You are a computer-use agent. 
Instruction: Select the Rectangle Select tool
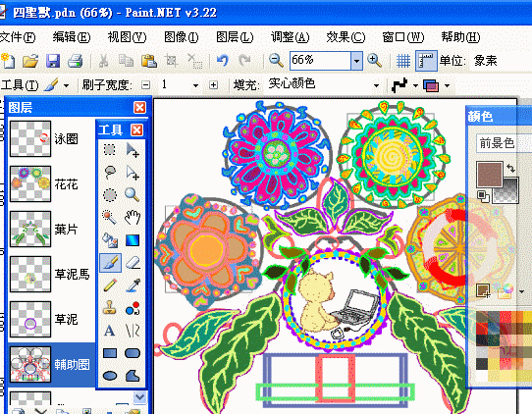click(x=110, y=149)
